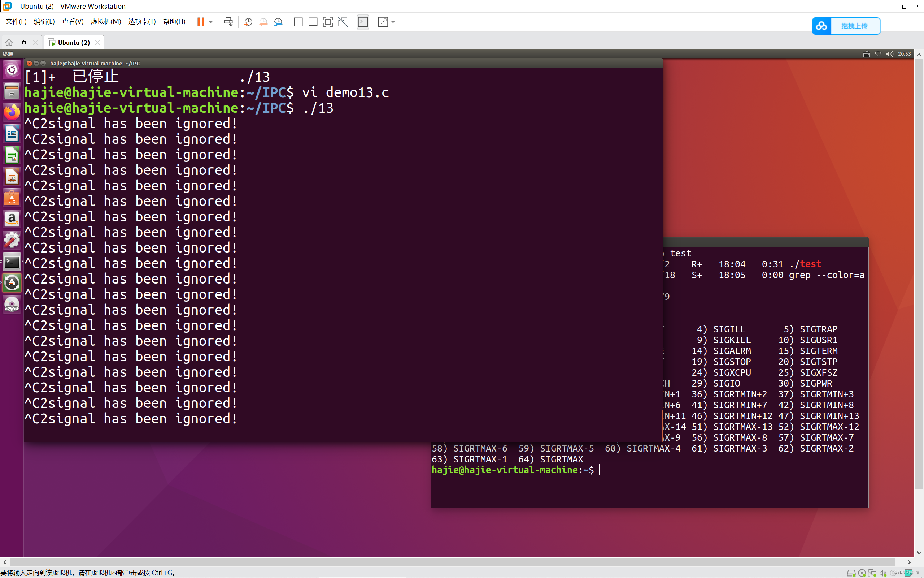The image size is (924, 578).
Task: Close the Ubuntu (2) tab
Action: pyautogui.click(x=98, y=42)
